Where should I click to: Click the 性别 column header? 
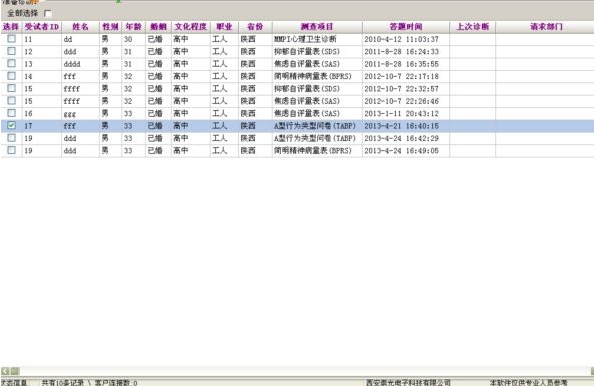coord(110,27)
